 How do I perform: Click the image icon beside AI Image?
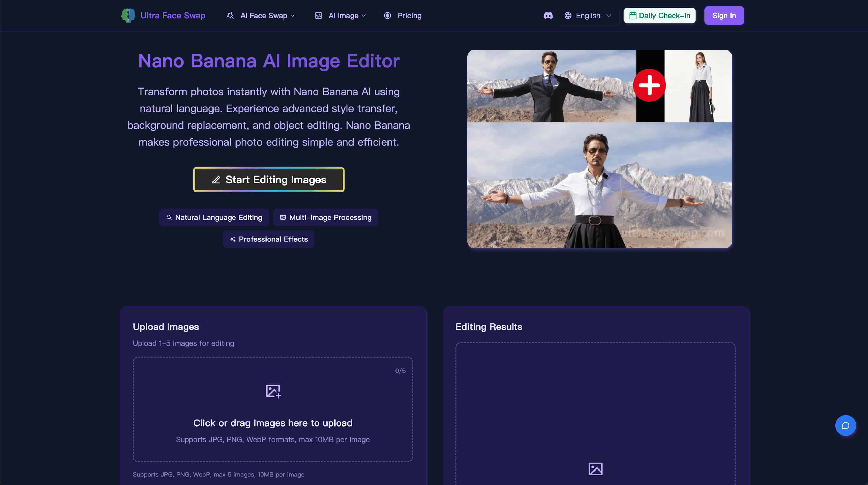[318, 16]
